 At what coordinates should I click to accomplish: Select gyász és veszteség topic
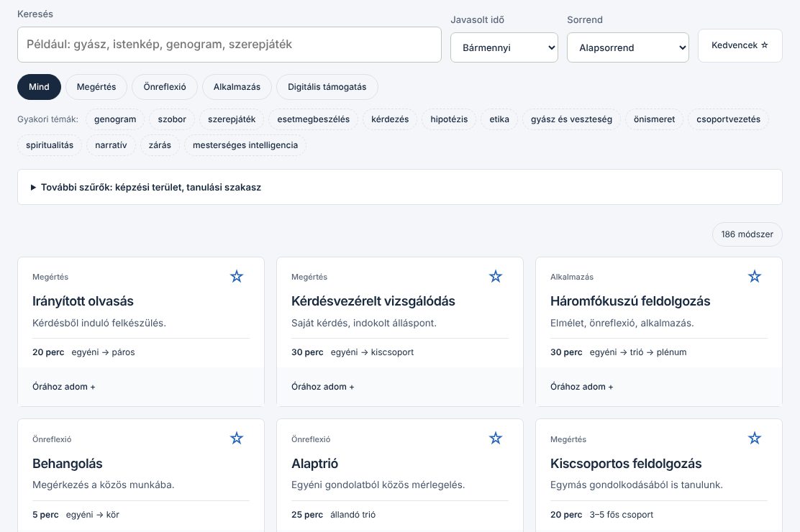click(571, 119)
